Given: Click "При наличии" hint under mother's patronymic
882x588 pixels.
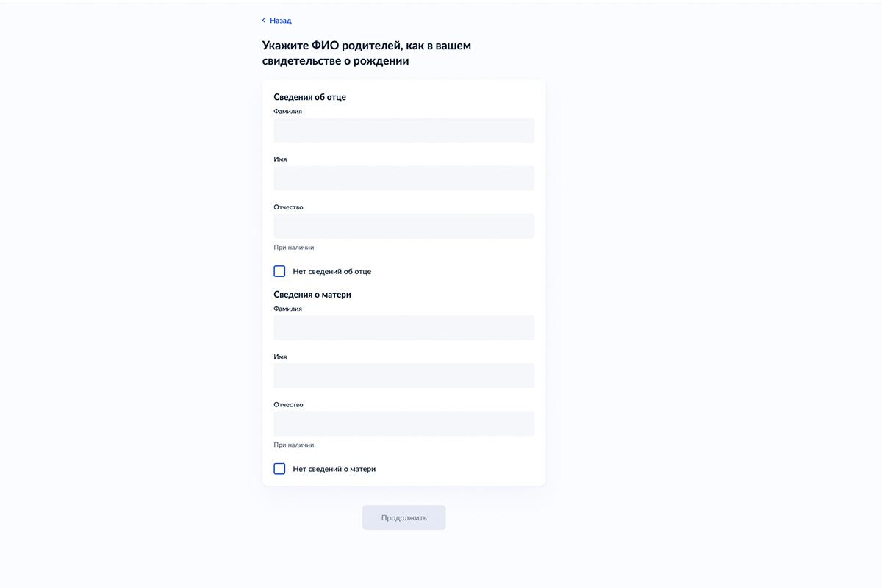Looking at the screenshot, I should [x=293, y=445].
